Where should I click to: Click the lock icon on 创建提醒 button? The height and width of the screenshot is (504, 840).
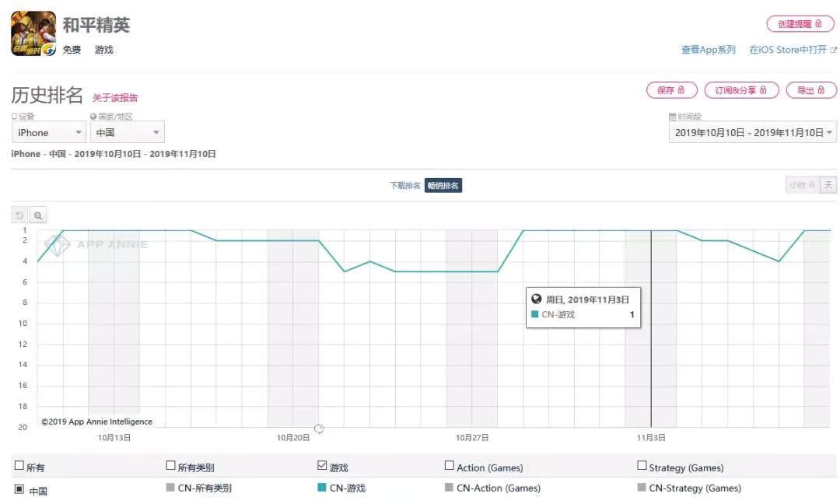[818, 23]
